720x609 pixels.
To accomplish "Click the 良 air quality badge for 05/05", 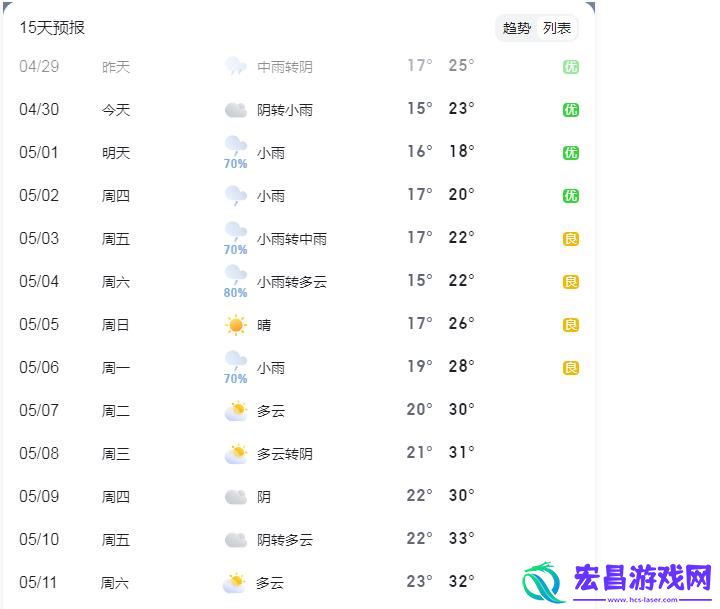I will click(571, 325).
